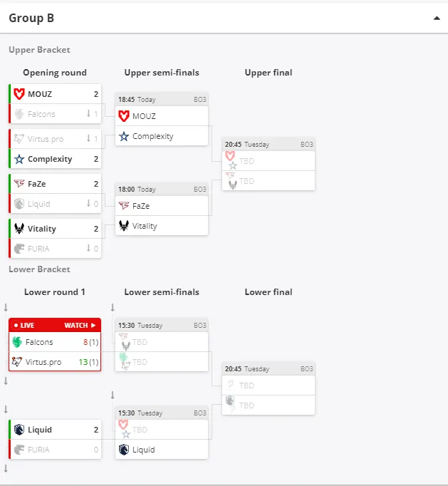Click the Liquid 2-0 FURIA result
The height and width of the screenshot is (486, 448).
(55, 440)
